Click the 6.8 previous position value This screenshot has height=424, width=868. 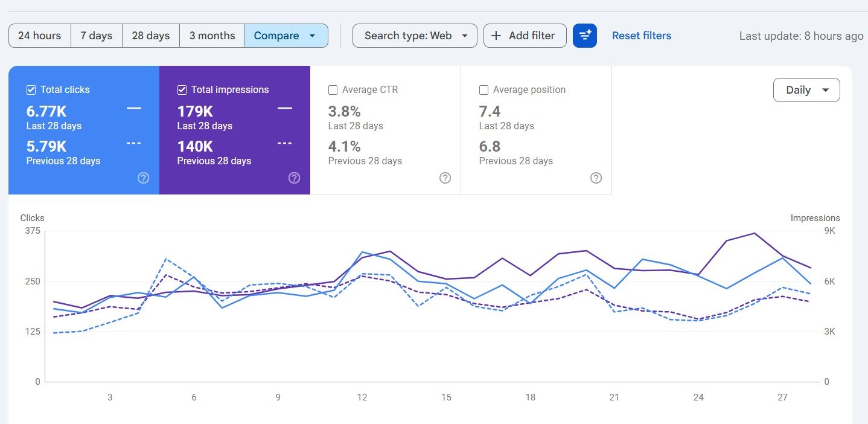pos(490,147)
